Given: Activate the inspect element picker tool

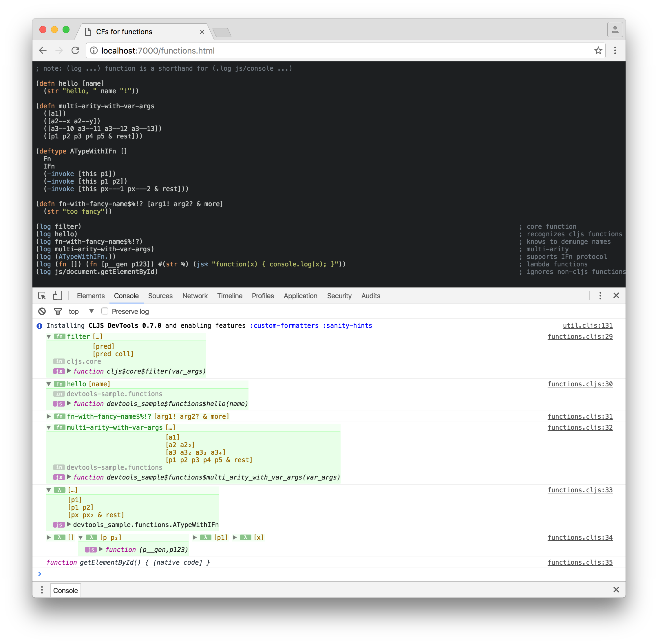Looking at the screenshot, I should coord(42,296).
